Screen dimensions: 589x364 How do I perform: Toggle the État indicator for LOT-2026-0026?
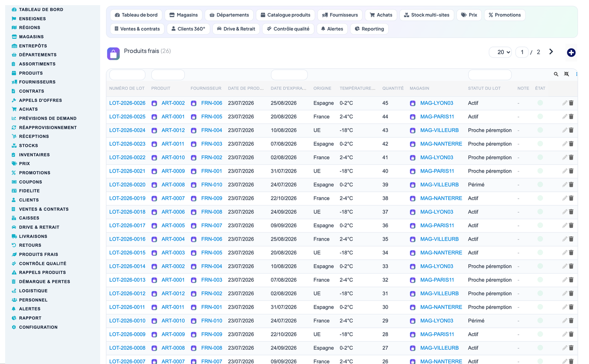coord(540,103)
